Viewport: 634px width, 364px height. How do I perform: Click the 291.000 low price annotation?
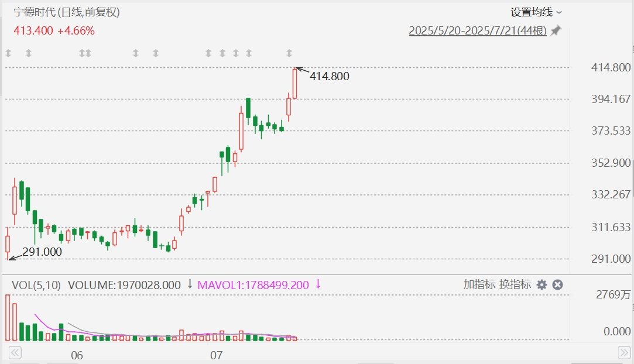42,252
